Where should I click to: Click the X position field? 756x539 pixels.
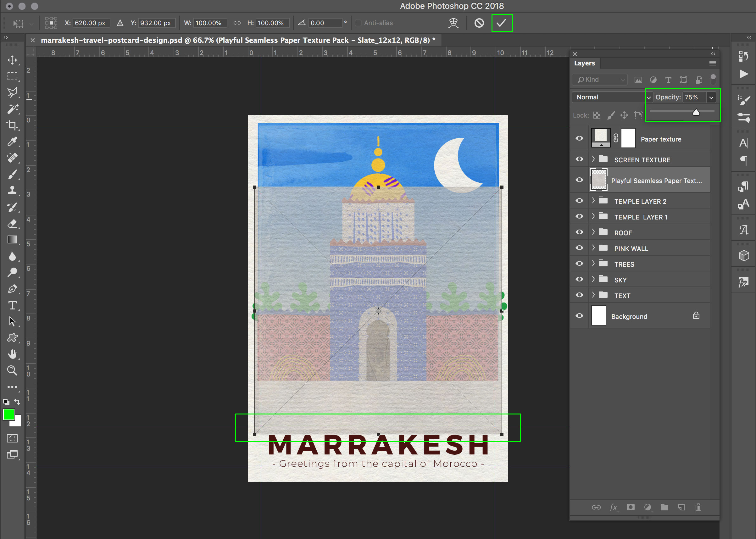[x=91, y=23]
